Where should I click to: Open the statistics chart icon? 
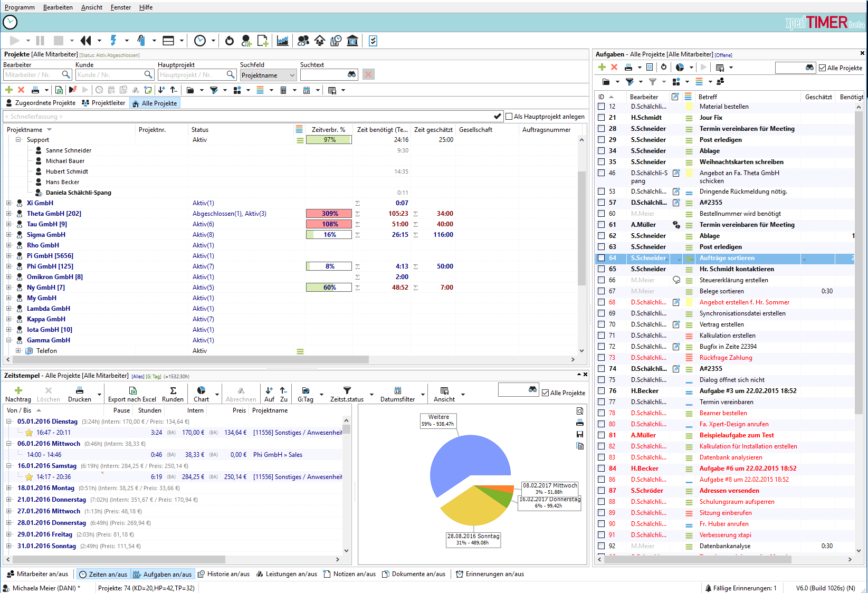283,41
